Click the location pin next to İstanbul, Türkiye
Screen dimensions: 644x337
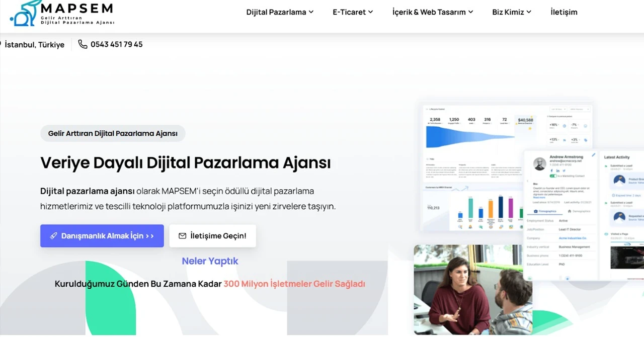(2, 44)
